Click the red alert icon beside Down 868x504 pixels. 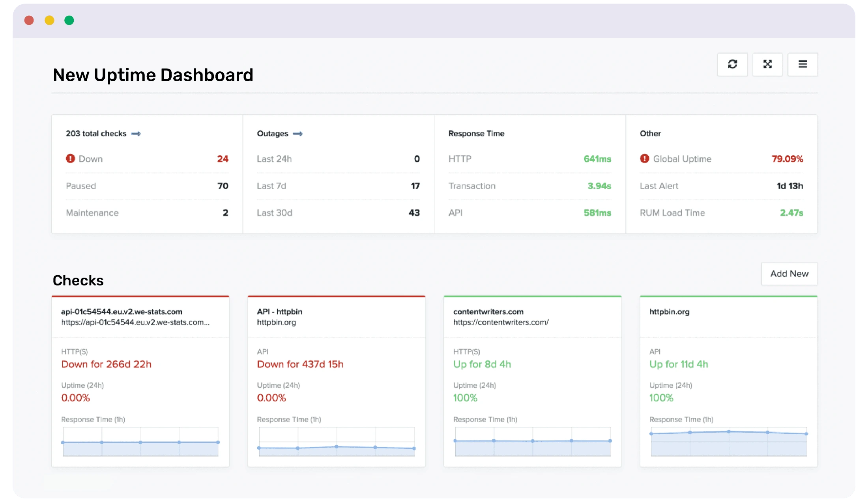coord(70,159)
